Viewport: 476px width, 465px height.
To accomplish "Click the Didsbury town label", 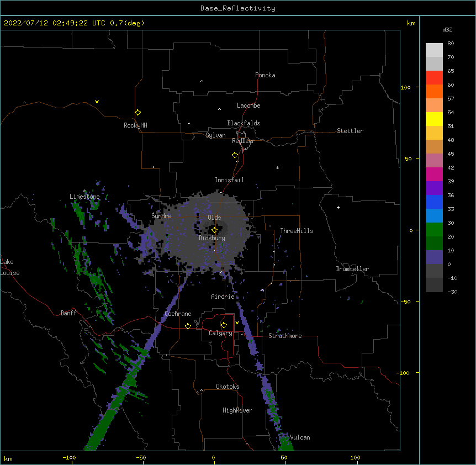I will pos(212,238).
